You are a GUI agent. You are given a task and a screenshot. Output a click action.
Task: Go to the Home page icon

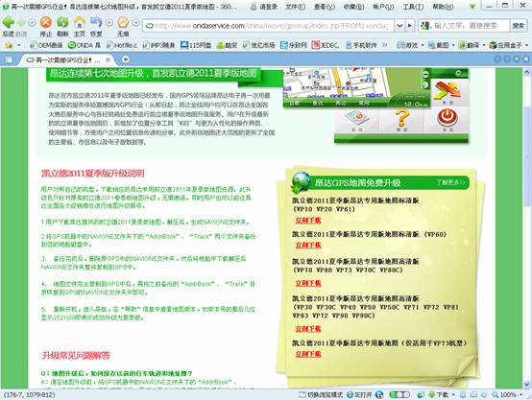pos(80,22)
